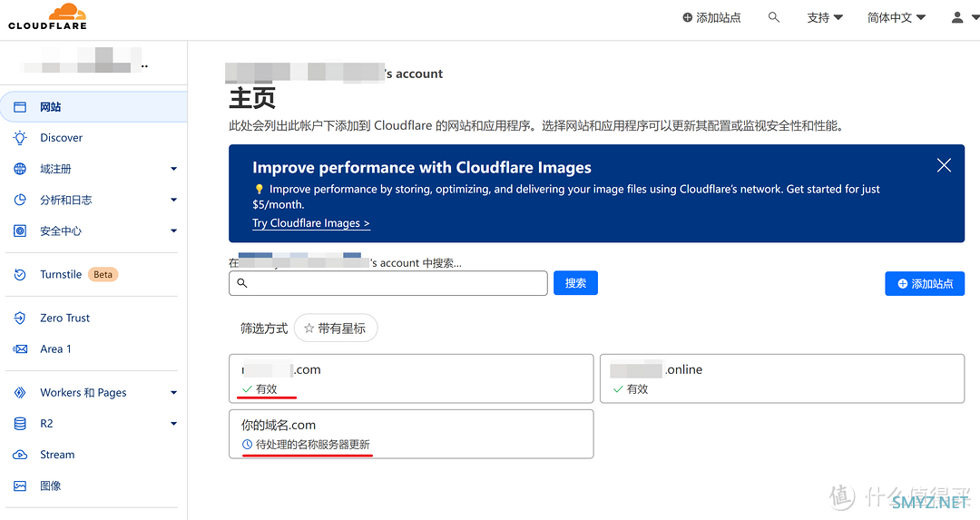
Task: Click the Discover lightbulb icon
Action: click(20, 138)
